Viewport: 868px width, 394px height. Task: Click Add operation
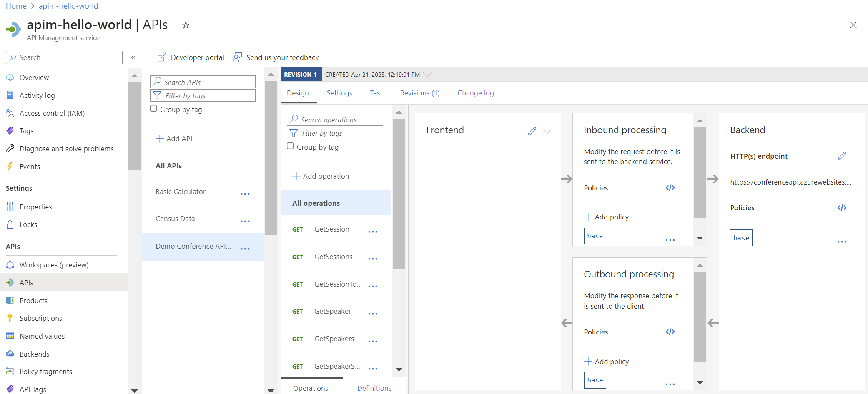click(x=321, y=176)
